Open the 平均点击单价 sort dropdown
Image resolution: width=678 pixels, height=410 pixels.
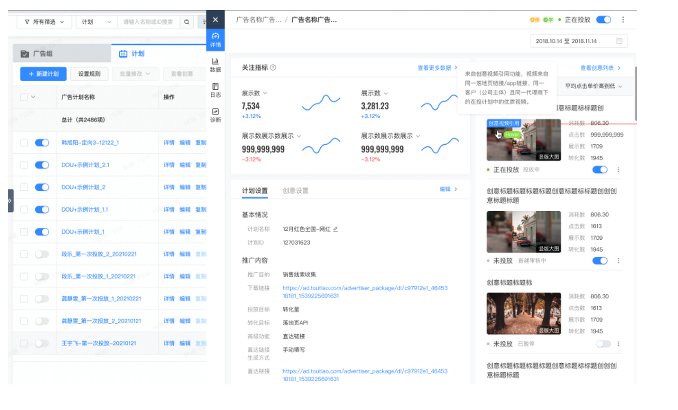(594, 86)
